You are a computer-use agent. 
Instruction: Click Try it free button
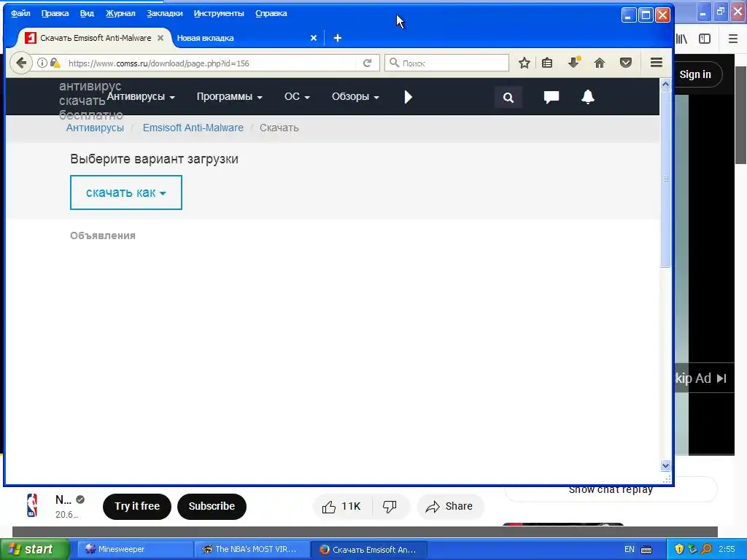point(137,506)
